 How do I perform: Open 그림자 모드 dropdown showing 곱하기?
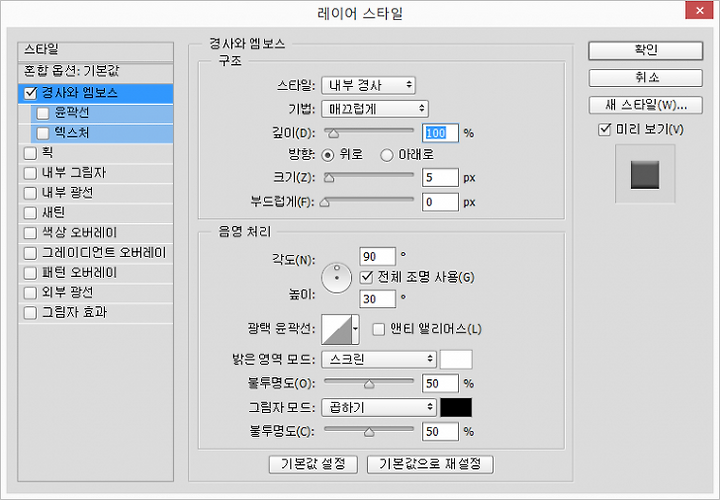coord(379,407)
